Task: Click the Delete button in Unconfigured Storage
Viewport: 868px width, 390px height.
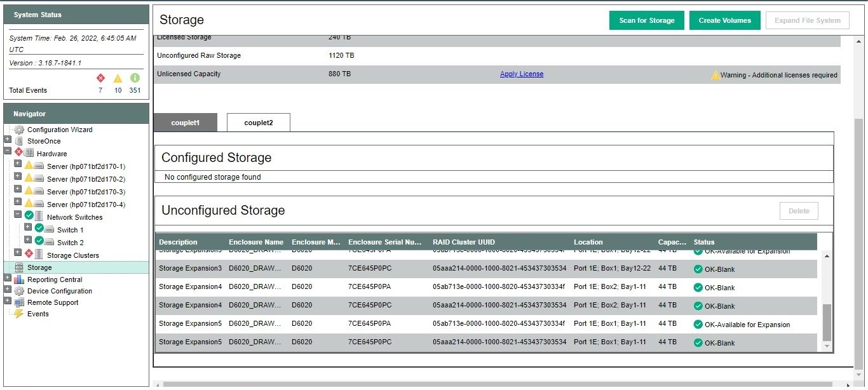Action: [x=799, y=211]
